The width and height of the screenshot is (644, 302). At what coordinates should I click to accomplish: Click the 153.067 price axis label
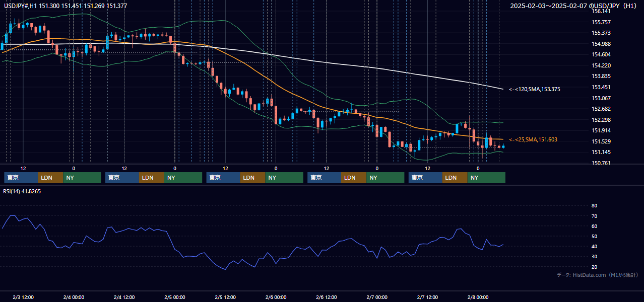click(601, 98)
